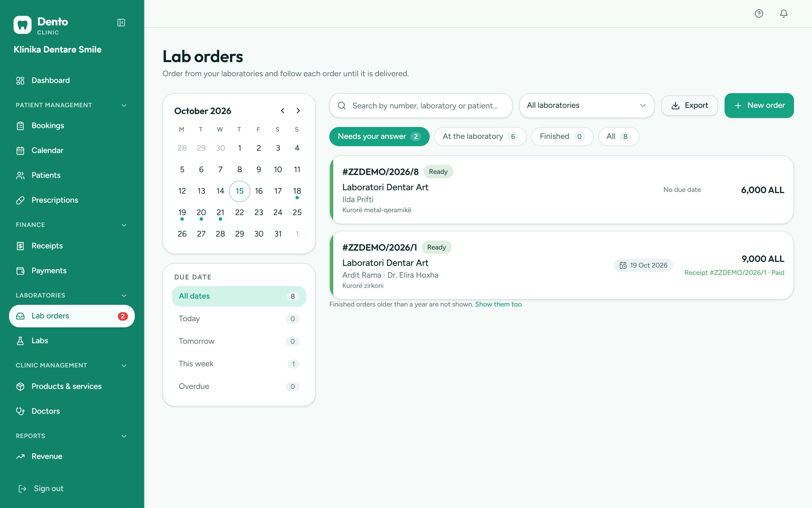Open Prescriptions in the sidebar
The image size is (812, 508).
(x=72, y=200)
